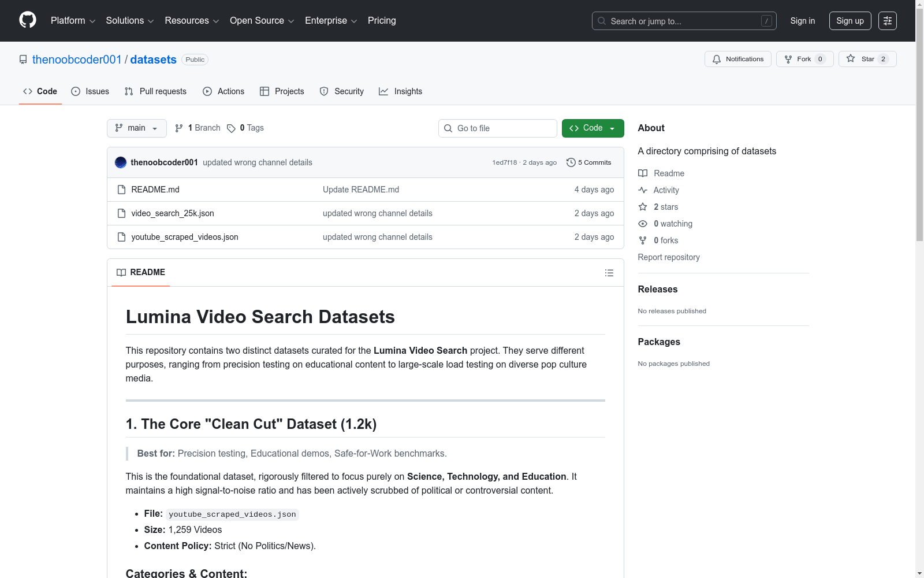The height and width of the screenshot is (578, 924).
Task: Open the datasets repository name link
Action: [154, 60]
